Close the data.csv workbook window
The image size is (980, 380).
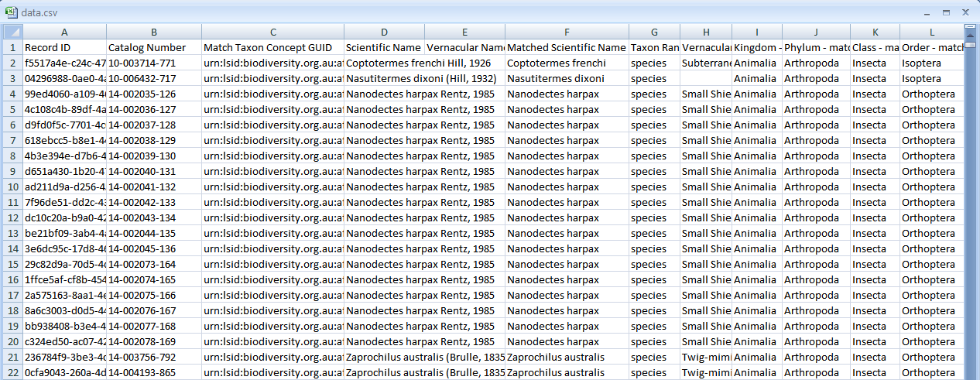click(x=965, y=13)
